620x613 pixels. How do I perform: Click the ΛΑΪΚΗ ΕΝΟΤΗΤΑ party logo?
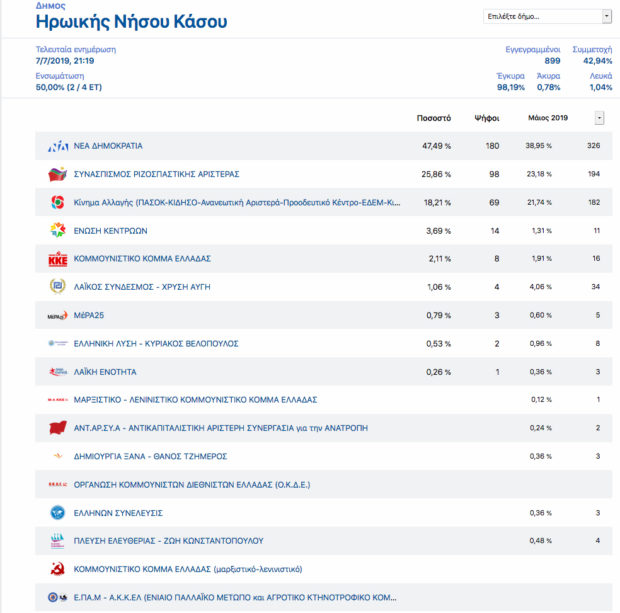(x=58, y=372)
